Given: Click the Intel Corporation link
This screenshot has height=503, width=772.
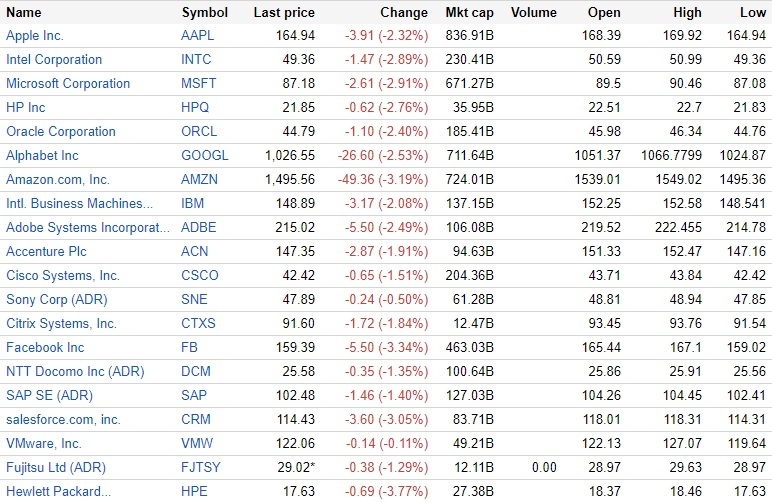Looking at the screenshot, I should coord(54,60).
